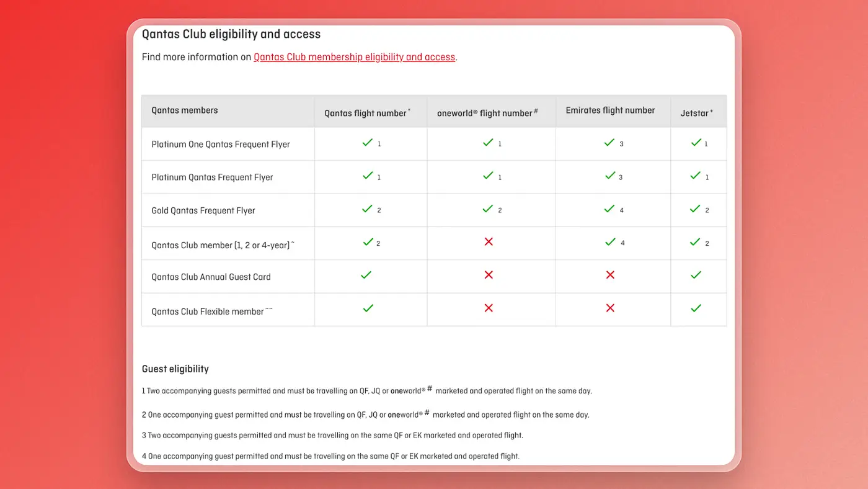The image size is (868, 489).
Task: Select the oneworld flight number column header
Action: point(487,113)
